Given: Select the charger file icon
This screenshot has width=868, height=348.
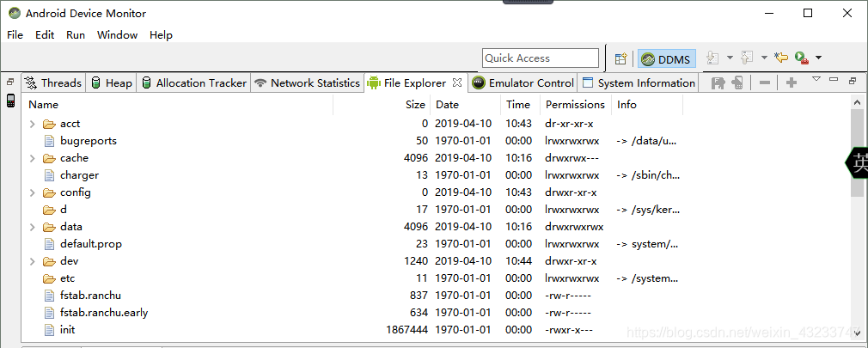Looking at the screenshot, I should [50, 175].
